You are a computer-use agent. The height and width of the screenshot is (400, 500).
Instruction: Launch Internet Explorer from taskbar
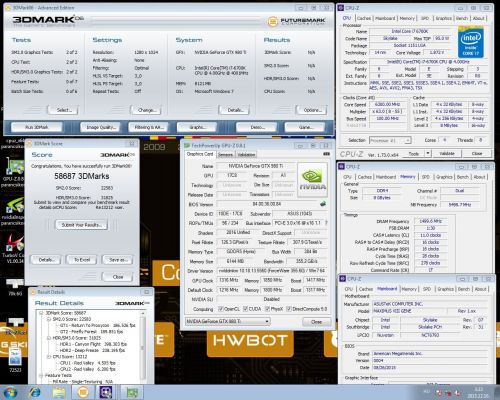point(35,392)
